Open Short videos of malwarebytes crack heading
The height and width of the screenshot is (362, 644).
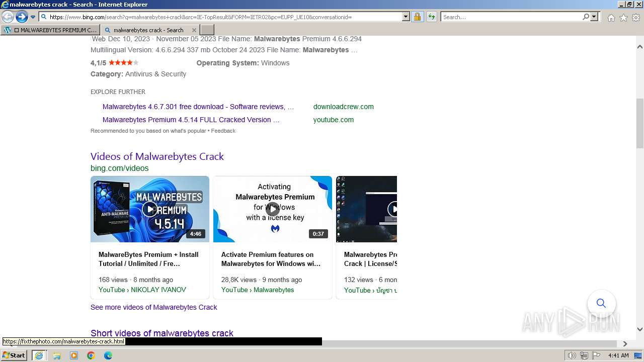pyautogui.click(x=162, y=333)
